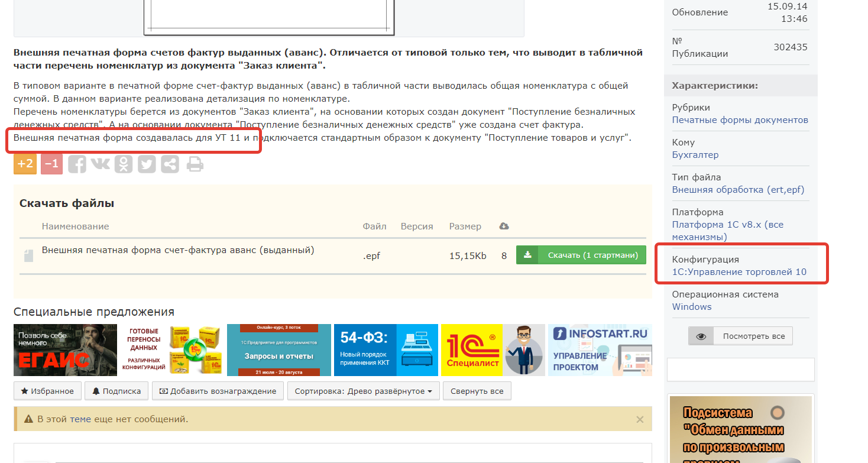Open the Платформа 1С v8.x link
The width and height of the screenshot is (868, 463).
[728, 231]
